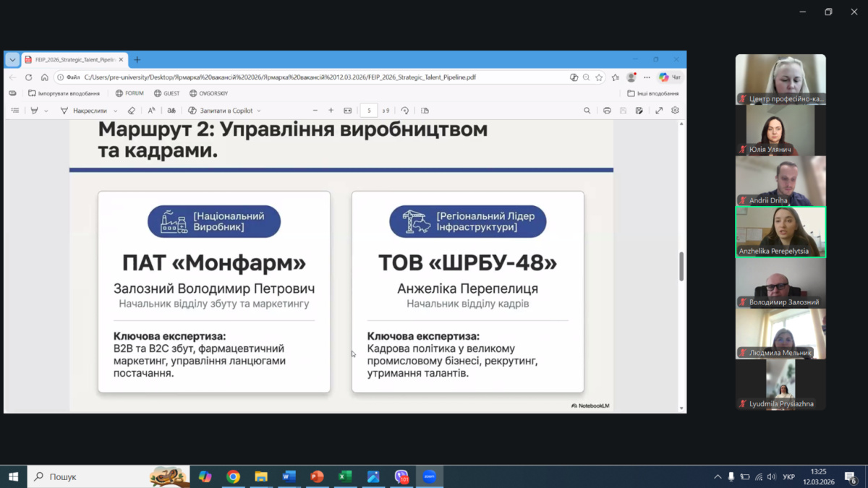Toggle fit-to-width page view
This screenshot has height=488, width=868.
[x=348, y=111]
